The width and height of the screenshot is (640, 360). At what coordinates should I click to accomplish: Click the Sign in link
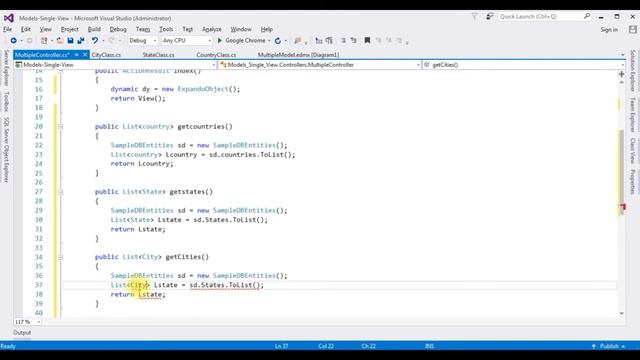point(609,29)
